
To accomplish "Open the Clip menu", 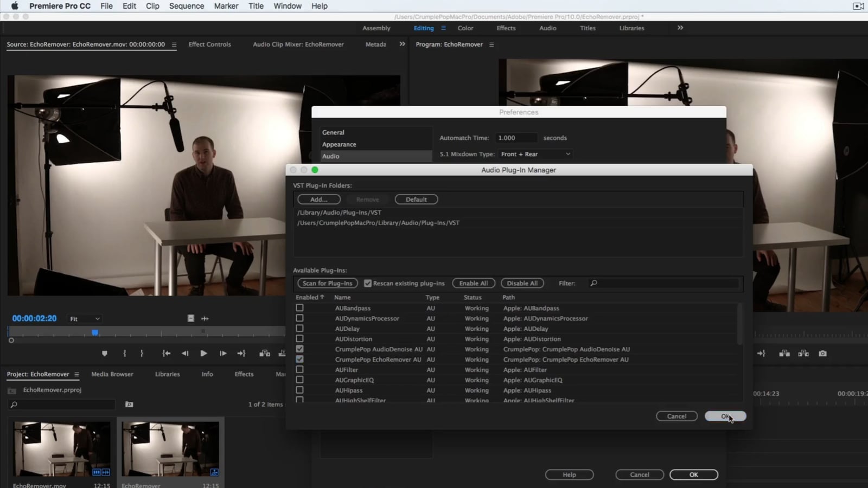I will tap(152, 6).
